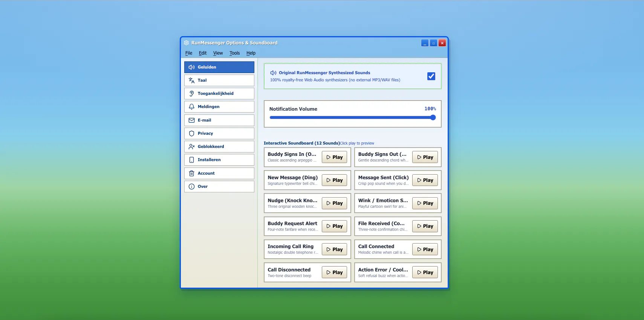644x320 pixels.
Task: Click the Installeren device icon
Action: point(191,160)
